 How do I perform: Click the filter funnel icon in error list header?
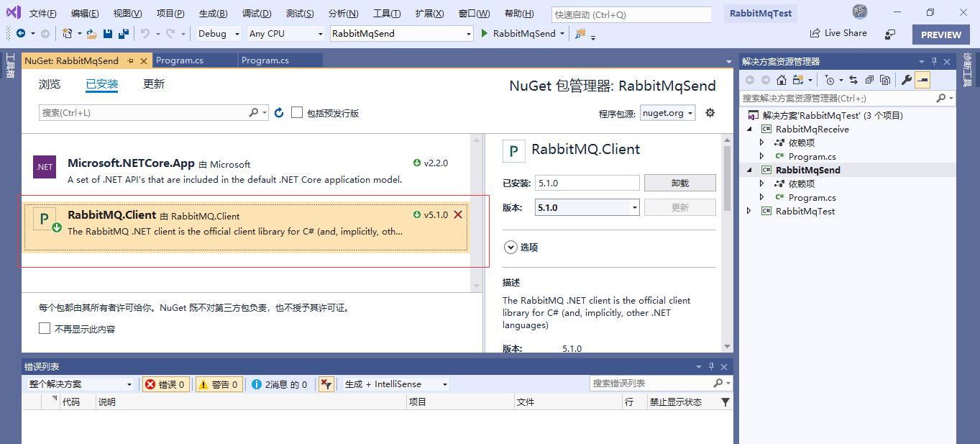tap(725, 402)
